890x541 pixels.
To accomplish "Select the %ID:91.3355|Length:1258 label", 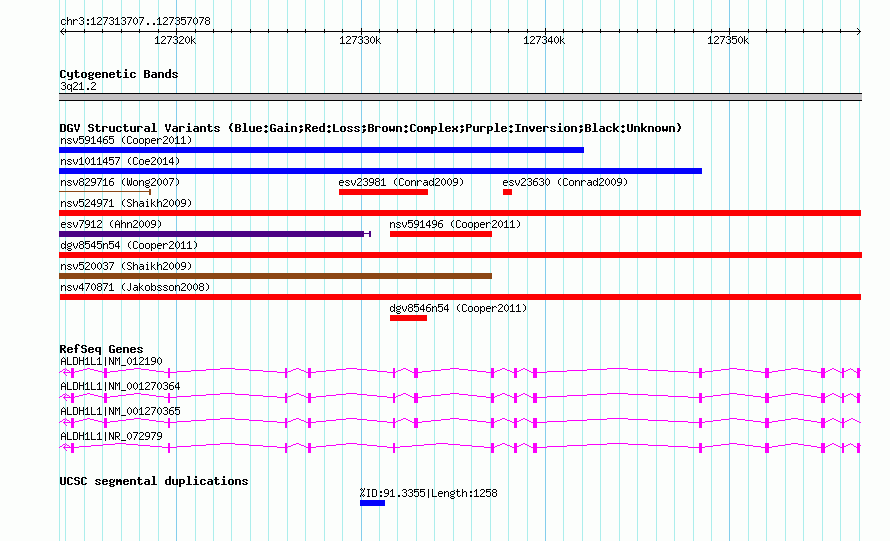I will (x=429, y=493).
